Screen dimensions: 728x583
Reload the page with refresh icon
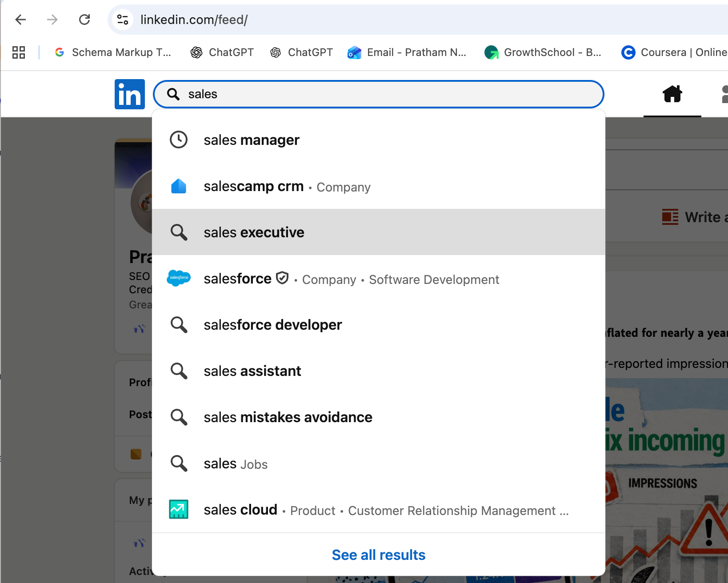tap(84, 20)
